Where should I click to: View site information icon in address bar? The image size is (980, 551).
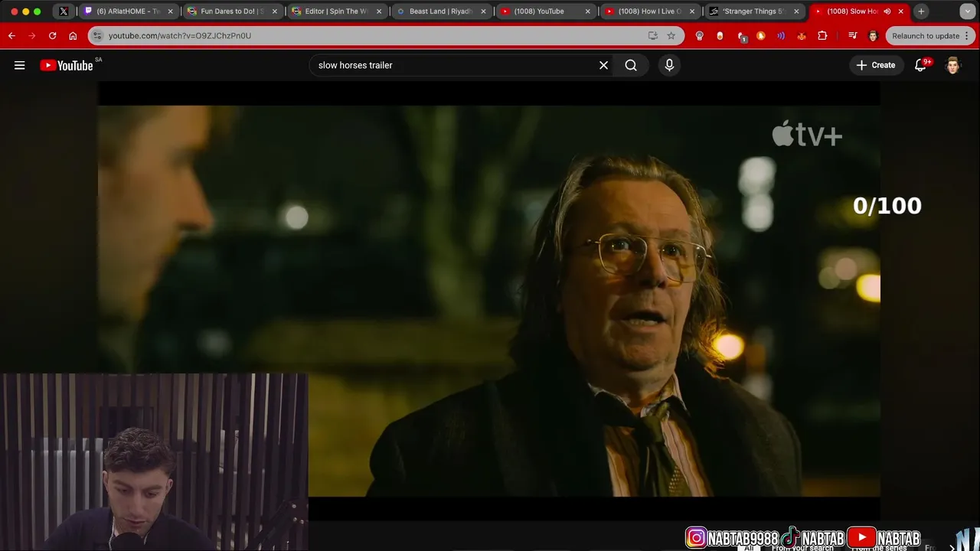96,36
